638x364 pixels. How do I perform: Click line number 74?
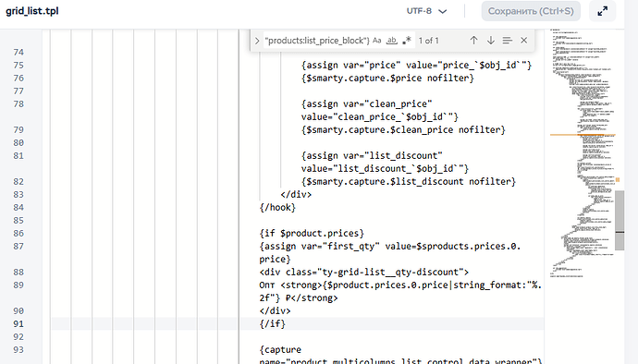(18, 53)
